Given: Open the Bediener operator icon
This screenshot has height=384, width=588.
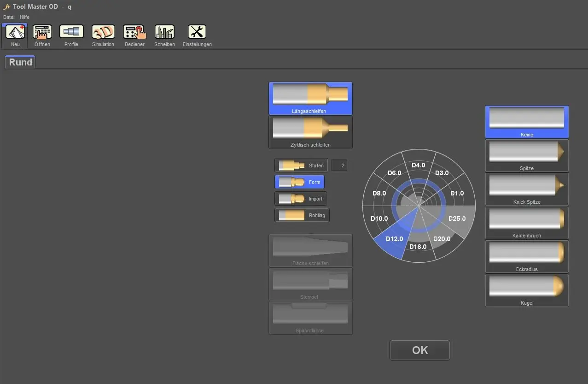Looking at the screenshot, I should pyautogui.click(x=134, y=32).
